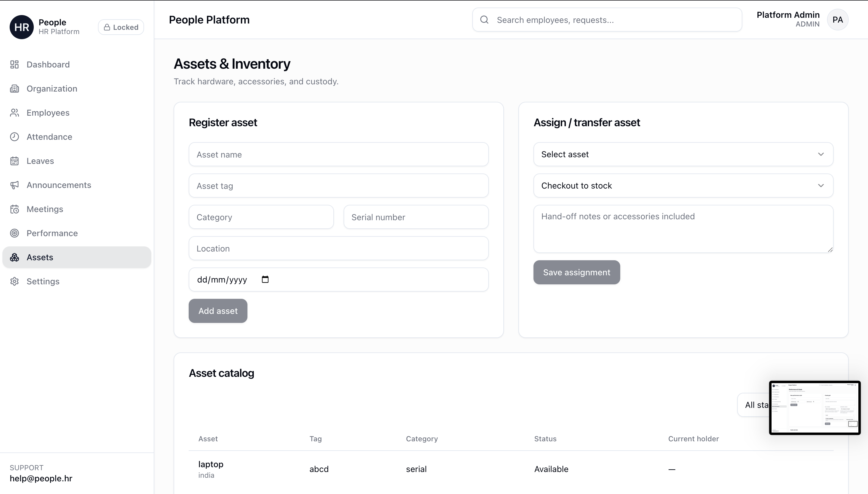Open the date picker calendar icon
The width and height of the screenshot is (868, 494).
tap(265, 280)
